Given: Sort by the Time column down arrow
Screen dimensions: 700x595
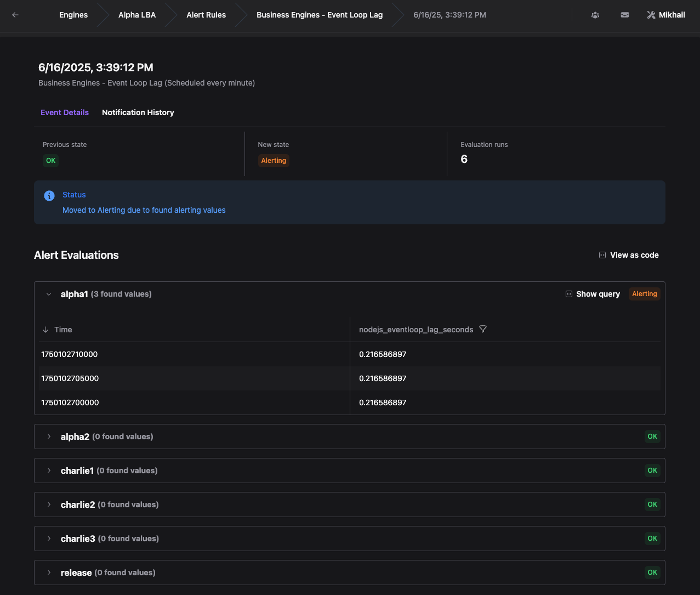Looking at the screenshot, I should coord(45,330).
